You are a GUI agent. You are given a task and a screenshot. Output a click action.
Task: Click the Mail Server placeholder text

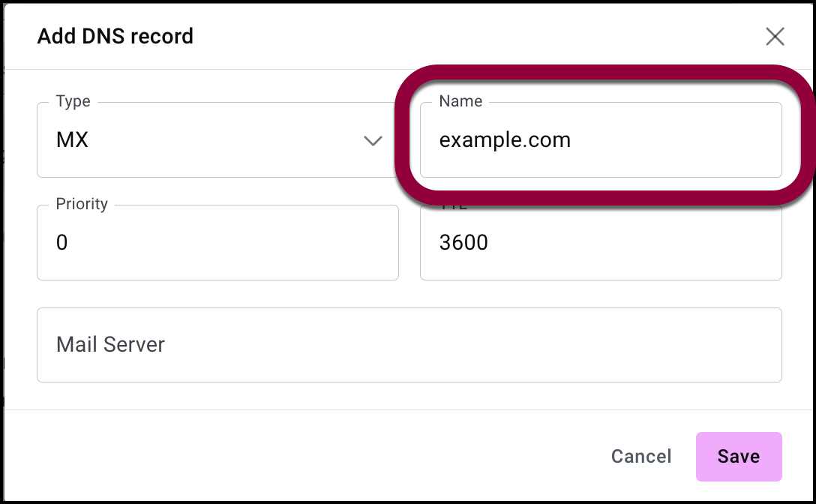(x=110, y=345)
